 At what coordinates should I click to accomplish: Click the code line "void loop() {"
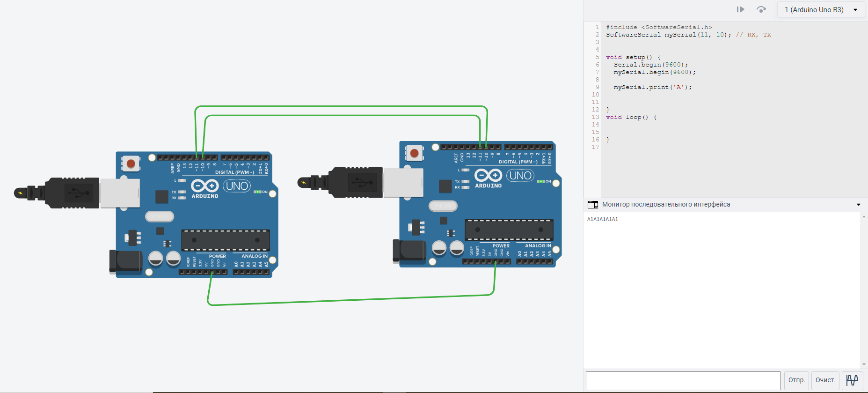tap(631, 117)
